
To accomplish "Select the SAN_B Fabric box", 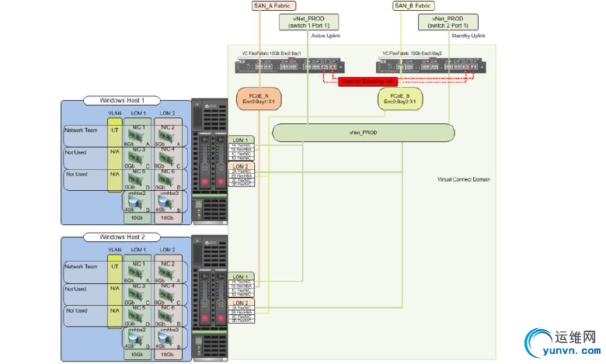I will click(x=413, y=5).
